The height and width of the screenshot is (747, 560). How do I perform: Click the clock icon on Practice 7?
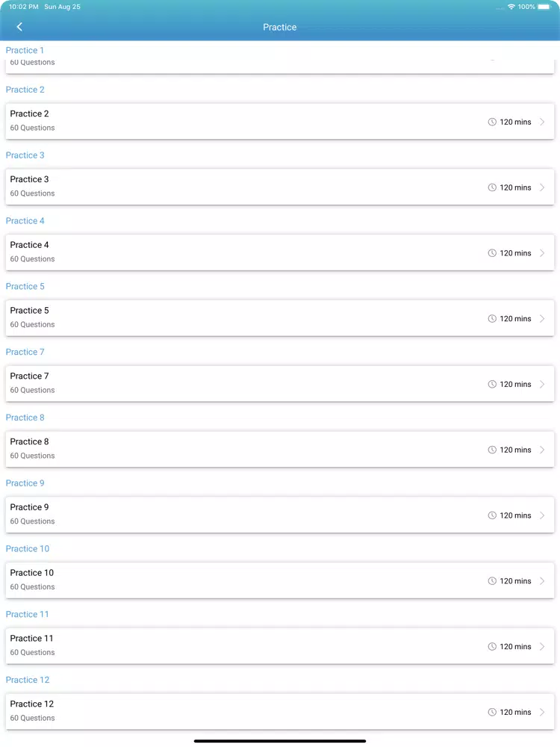(x=492, y=384)
